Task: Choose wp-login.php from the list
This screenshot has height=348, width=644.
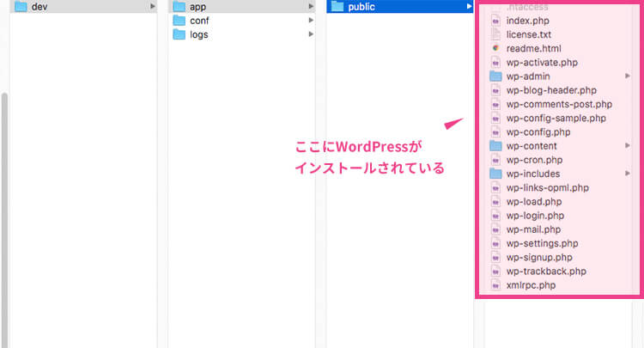Action: click(534, 216)
